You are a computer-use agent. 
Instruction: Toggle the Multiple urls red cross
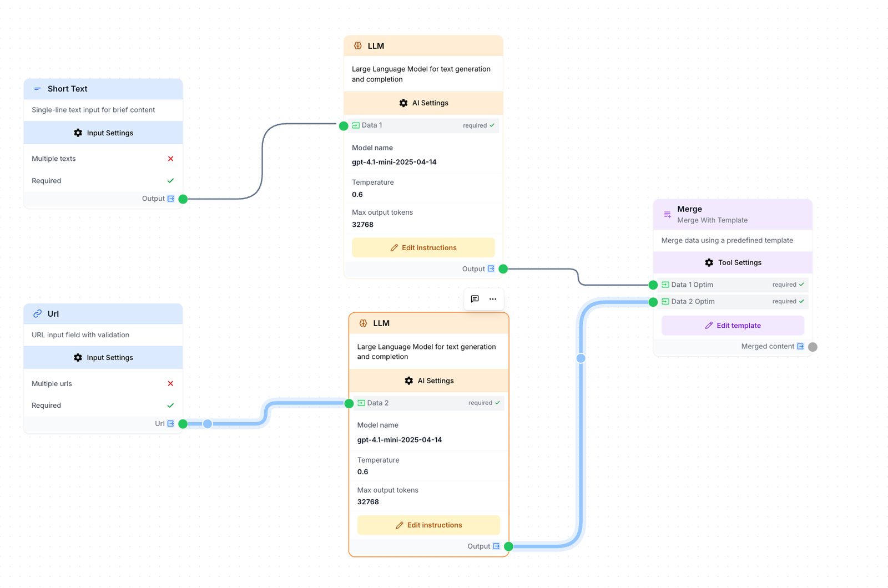[170, 384]
